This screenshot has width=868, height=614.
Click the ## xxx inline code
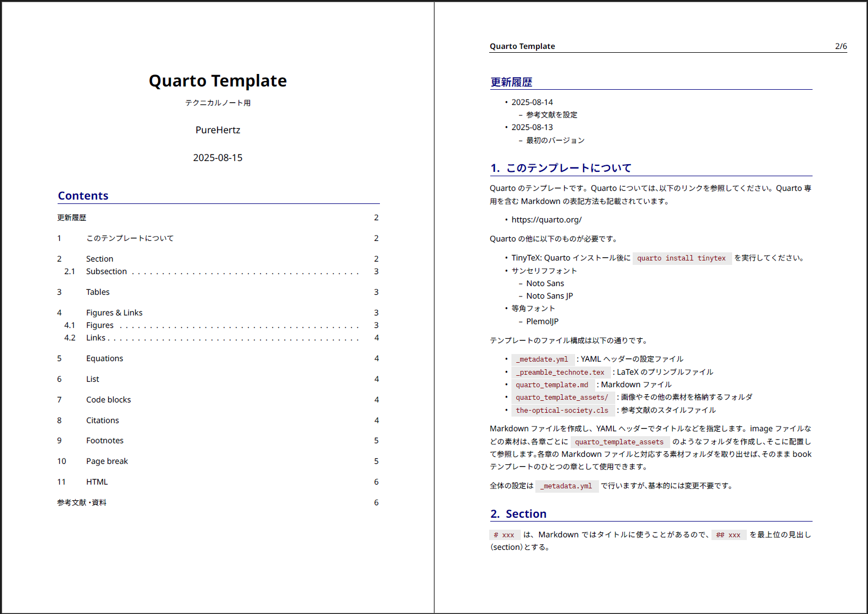pos(728,535)
